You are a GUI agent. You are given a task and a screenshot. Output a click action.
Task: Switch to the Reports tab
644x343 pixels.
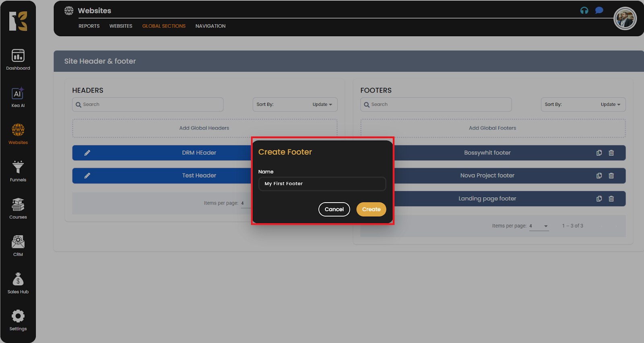coord(89,26)
